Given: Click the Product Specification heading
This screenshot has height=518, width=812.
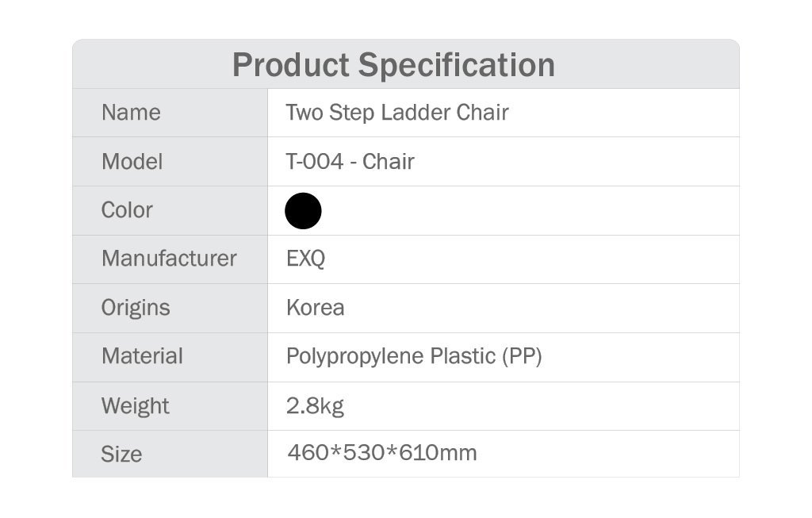Looking at the screenshot, I should (x=393, y=65).
